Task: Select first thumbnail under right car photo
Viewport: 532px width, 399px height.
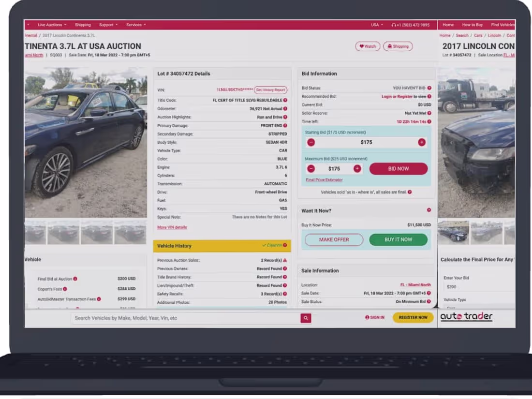Action: [x=453, y=233]
